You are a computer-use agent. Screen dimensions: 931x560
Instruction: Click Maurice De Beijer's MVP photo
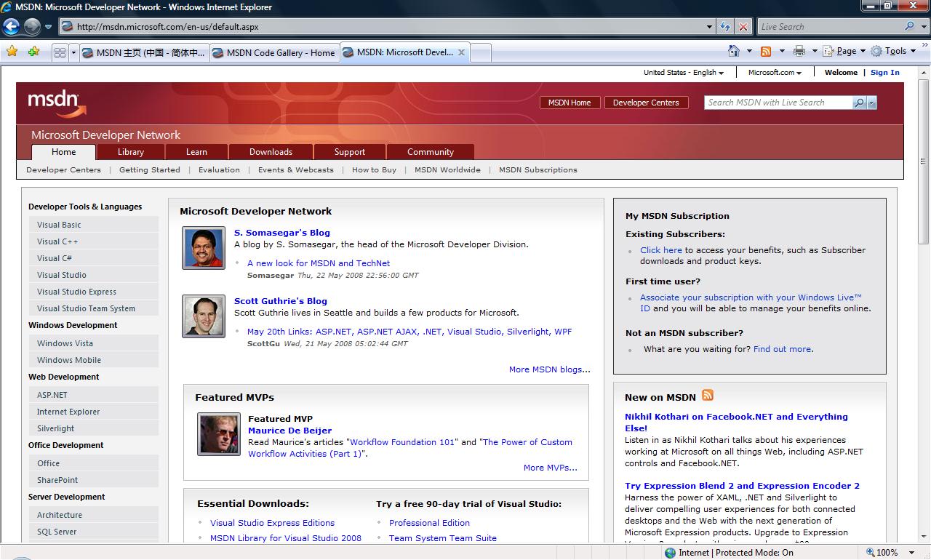point(219,434)
